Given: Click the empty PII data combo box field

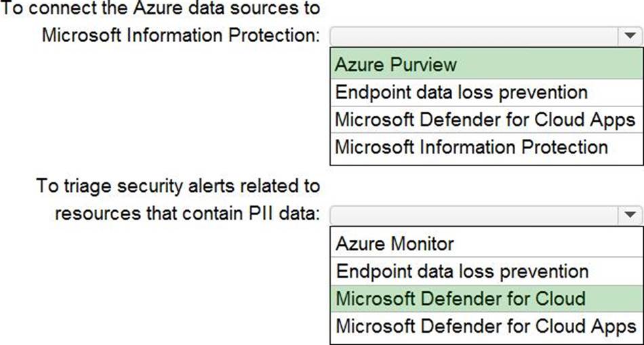Looking at the screenshot, I should [x=475, y=215].
